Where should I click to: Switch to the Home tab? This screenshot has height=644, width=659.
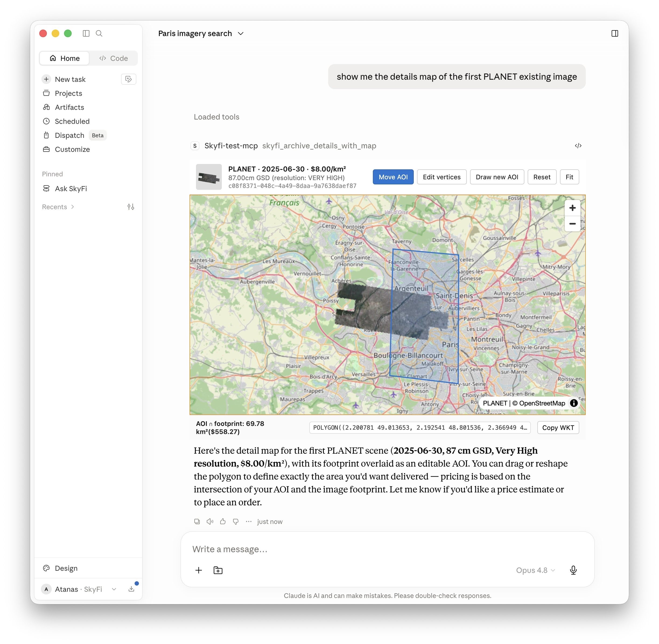point(65,58)
